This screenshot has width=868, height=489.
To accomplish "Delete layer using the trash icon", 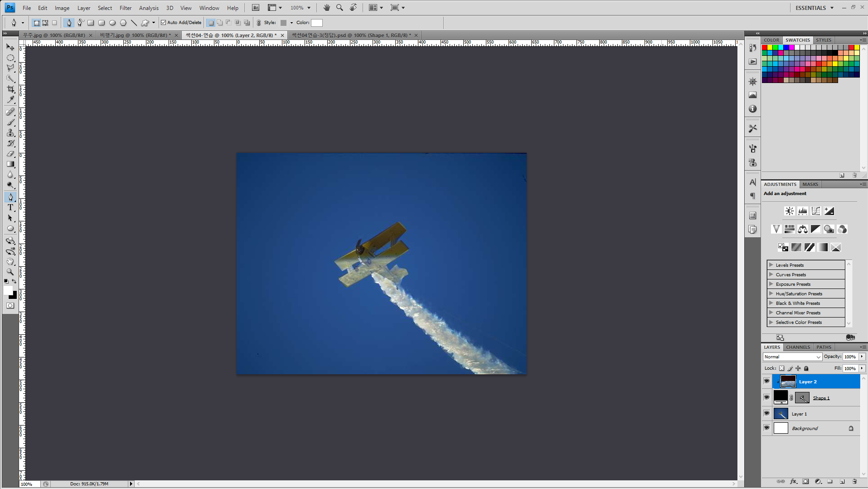I will (854, 481).
